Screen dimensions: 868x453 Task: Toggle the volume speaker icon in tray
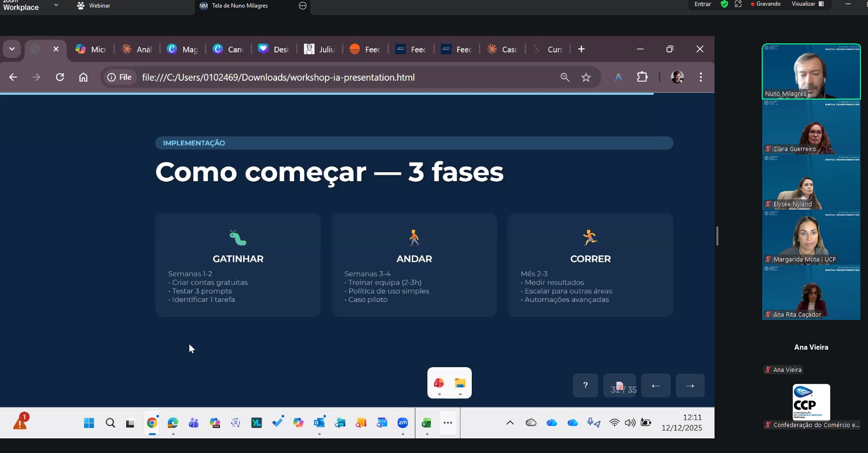tap(630, 423)
